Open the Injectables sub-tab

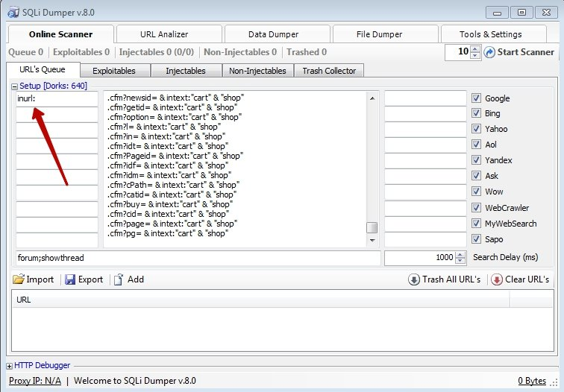185,71
